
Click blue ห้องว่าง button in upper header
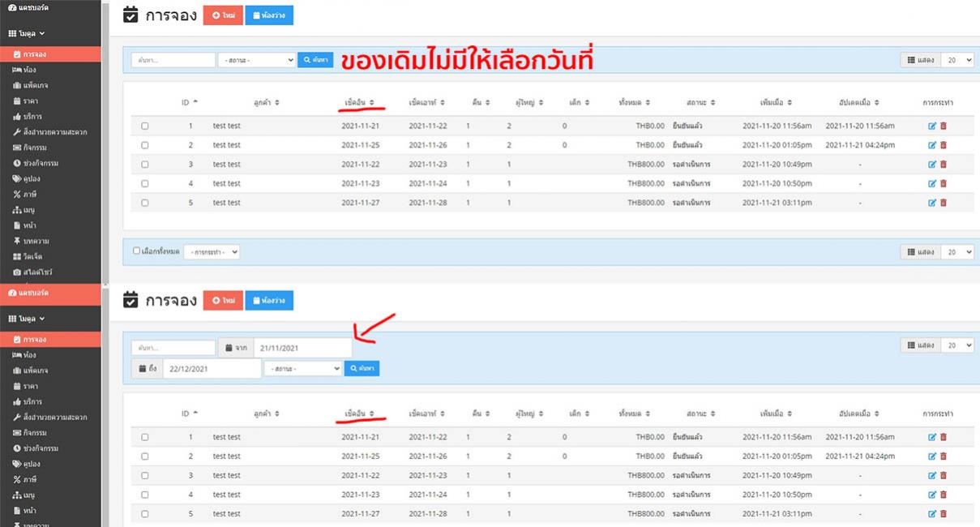(x=269, y=15)
